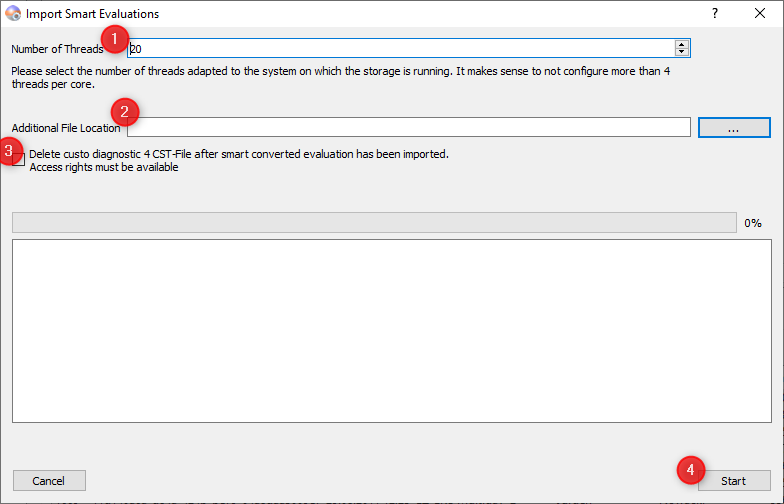Image resolution: width=784 pixels, height=504 pixels.
Task: Select the red marker numbered 2
Action: tap(125, 111)
